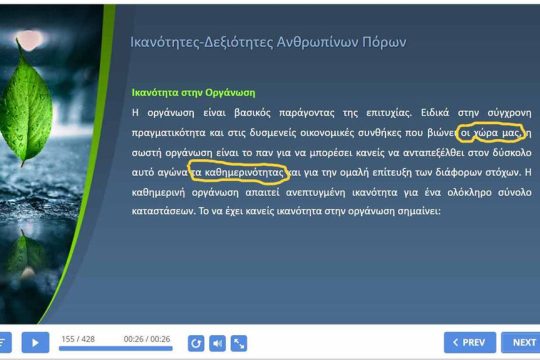Seek within the slide progress bar
The width and height of the screenshot is (540, 360).
pyautogui.click(x=116, y=349)
